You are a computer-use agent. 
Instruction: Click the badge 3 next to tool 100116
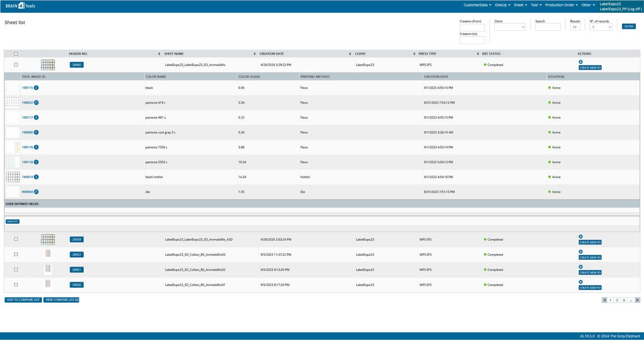(36, 147)
